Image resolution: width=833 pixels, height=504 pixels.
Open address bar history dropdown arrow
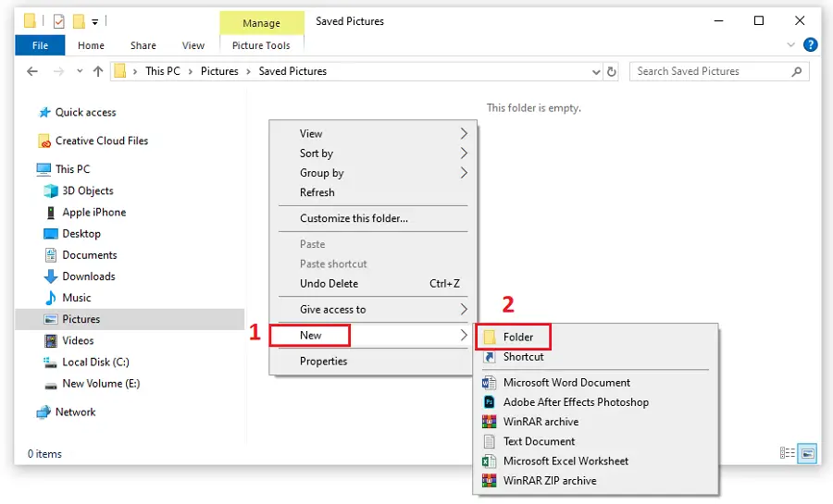pyautogui.click(x=595, y=71)
